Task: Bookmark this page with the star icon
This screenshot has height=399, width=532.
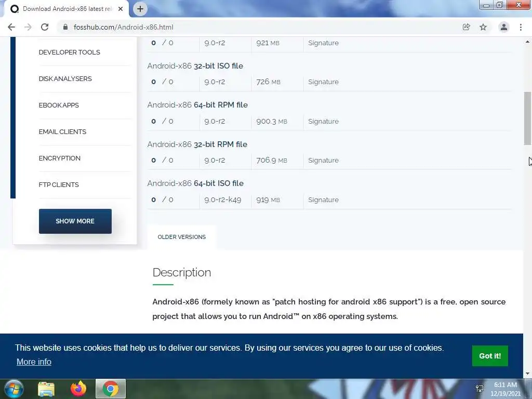Action: pos(483,27)
